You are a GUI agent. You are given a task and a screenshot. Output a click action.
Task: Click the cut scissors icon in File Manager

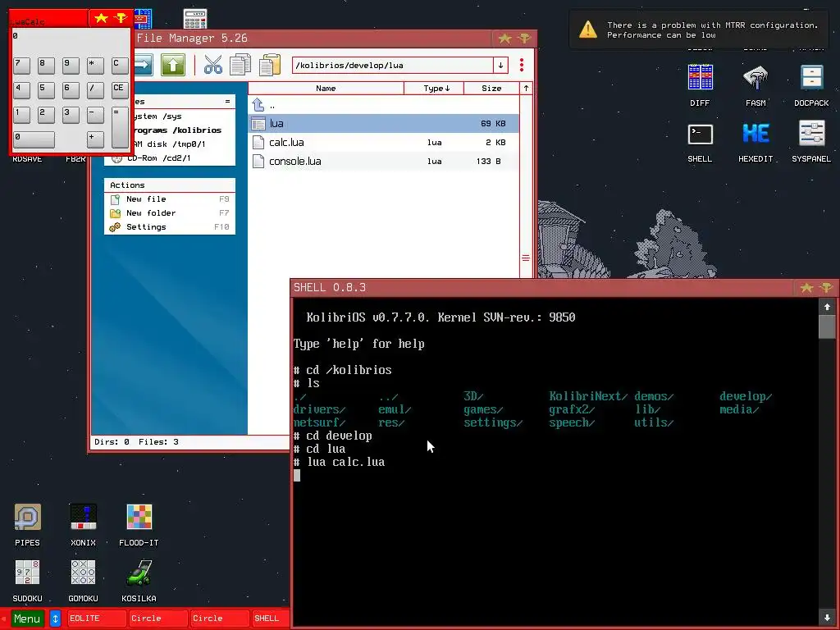point(212,66)
